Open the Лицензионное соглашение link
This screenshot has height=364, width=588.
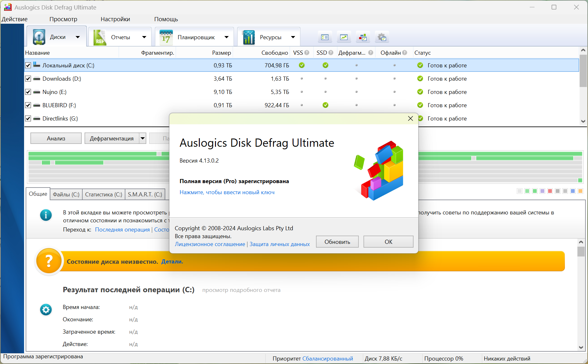coord(210,244)
